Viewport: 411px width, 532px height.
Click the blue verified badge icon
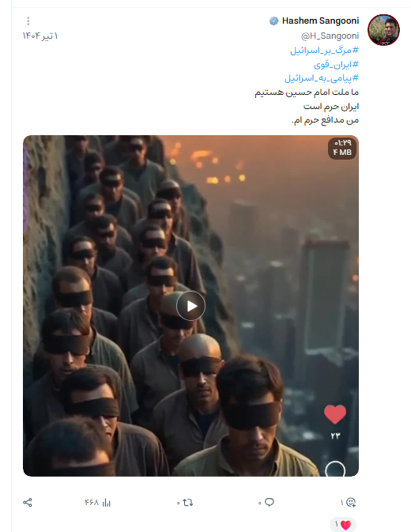(273, 21)
